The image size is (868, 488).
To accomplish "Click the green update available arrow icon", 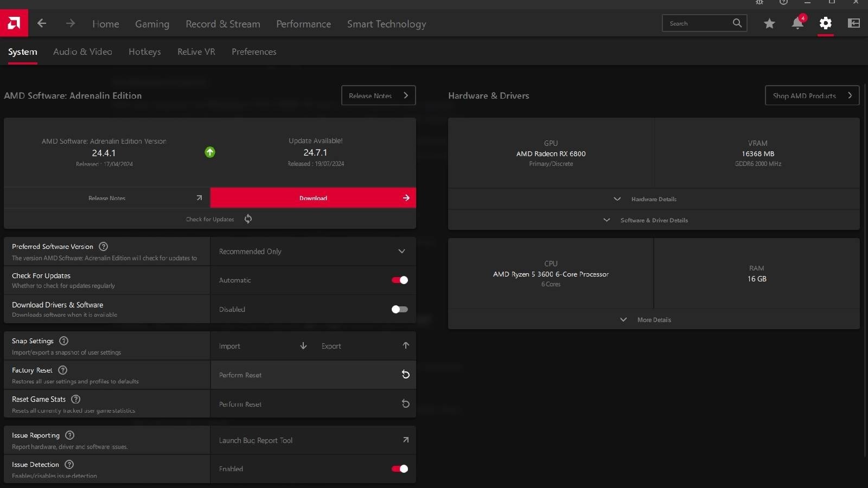I will pyautogui.click(x=210, y=152).
